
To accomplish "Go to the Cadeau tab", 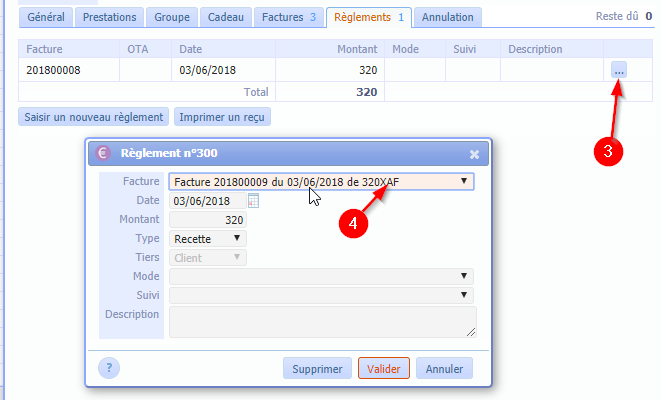I will coord(225,18).
